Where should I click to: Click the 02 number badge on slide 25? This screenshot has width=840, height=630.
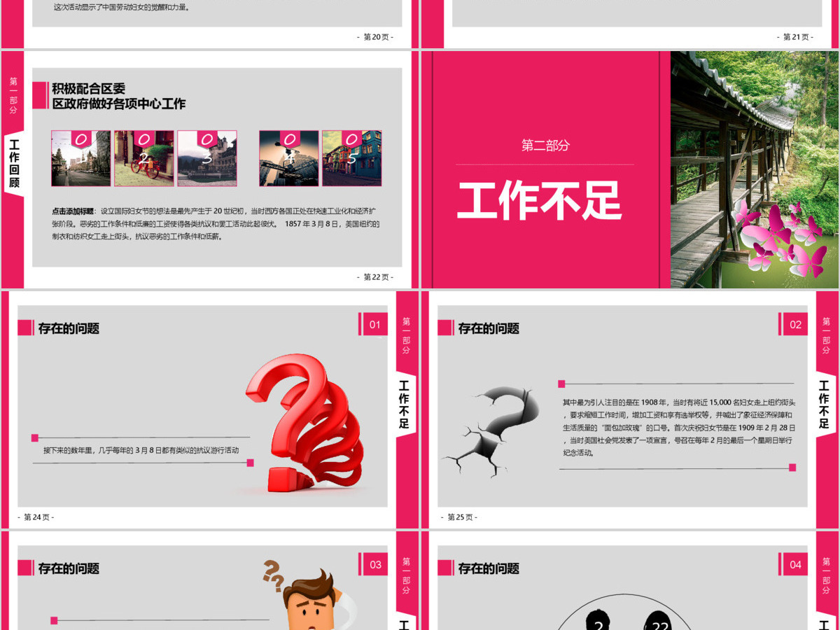[x=794, y=324]
